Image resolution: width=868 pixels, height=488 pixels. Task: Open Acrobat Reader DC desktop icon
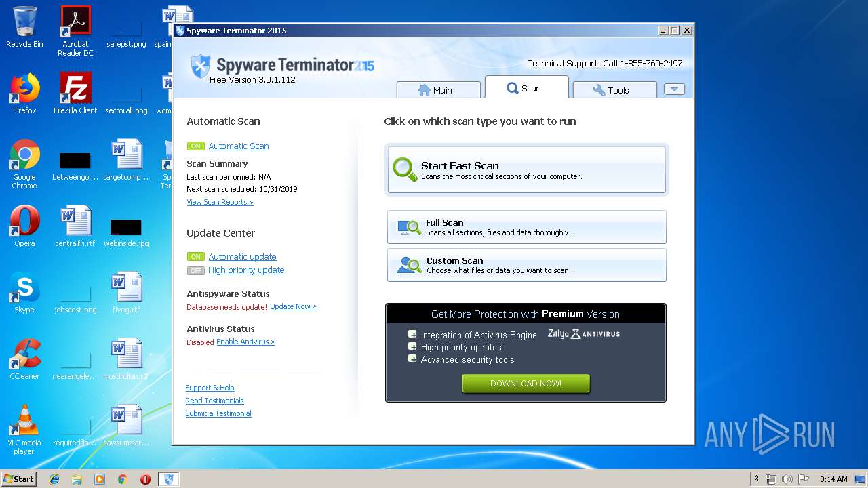75,30
